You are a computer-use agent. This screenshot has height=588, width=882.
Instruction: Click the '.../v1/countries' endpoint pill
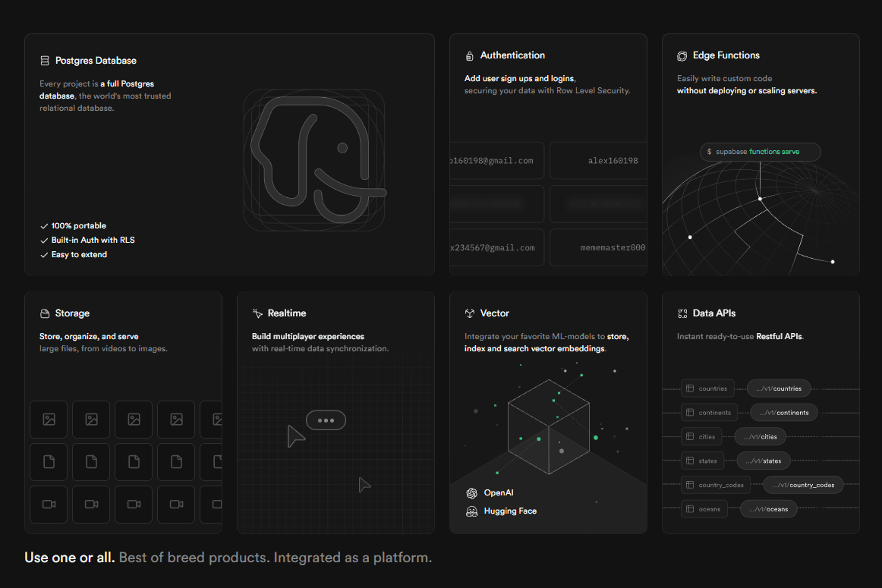coord(780,388)
